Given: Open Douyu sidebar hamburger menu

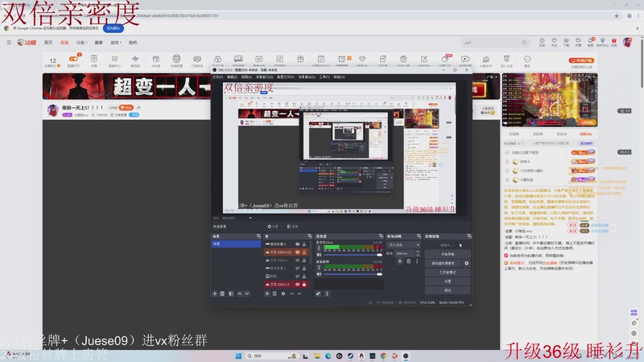Looking at the screenshot, I should 9,43.
